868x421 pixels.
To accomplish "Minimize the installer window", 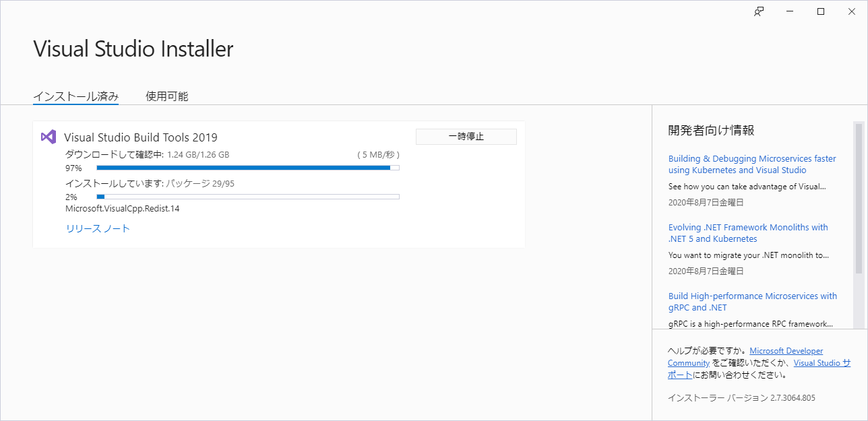I will point(790,11).
